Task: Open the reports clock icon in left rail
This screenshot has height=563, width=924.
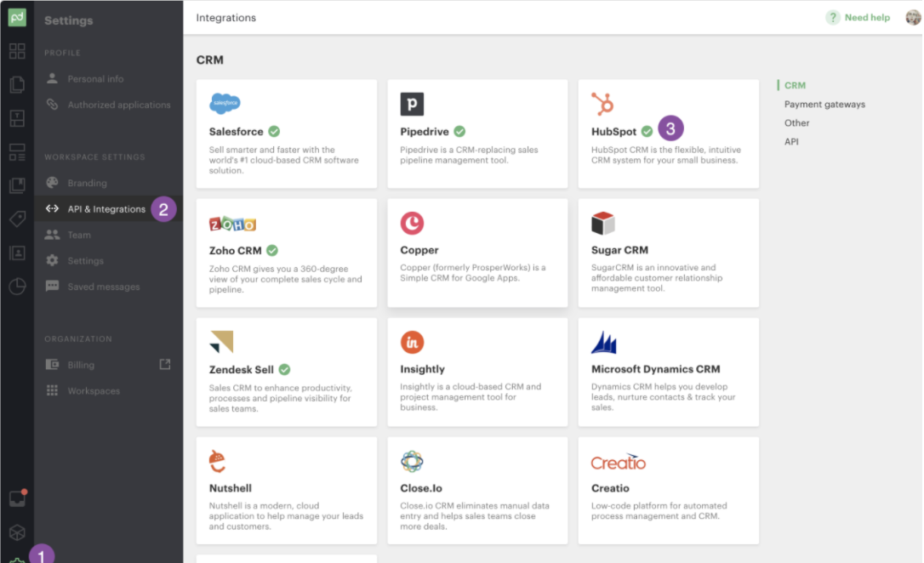Action: 17,287
